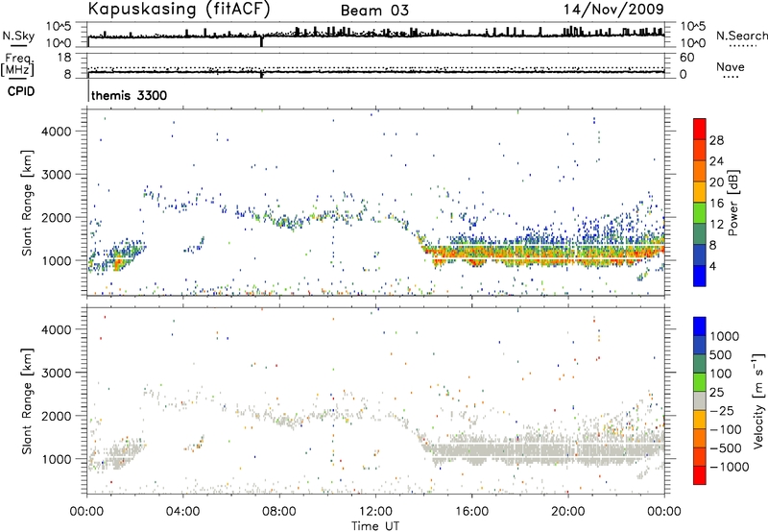Screen dimensions: 768x532
Task: Click the -25 label on Velocity colorbar
Action: 722,410
